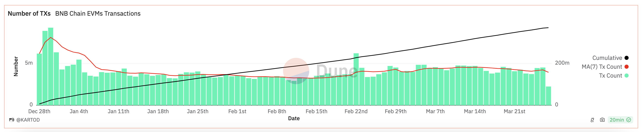Open the Number of TXs chart title
Image resolution: width=644 pixels, height=132 pixels.
pyautogui.click(x=29, y=14)
